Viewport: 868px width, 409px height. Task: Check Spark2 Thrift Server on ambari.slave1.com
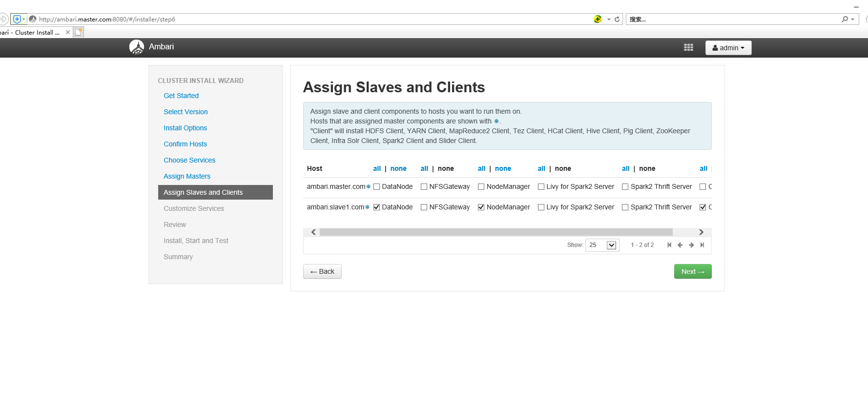[625, 207]
